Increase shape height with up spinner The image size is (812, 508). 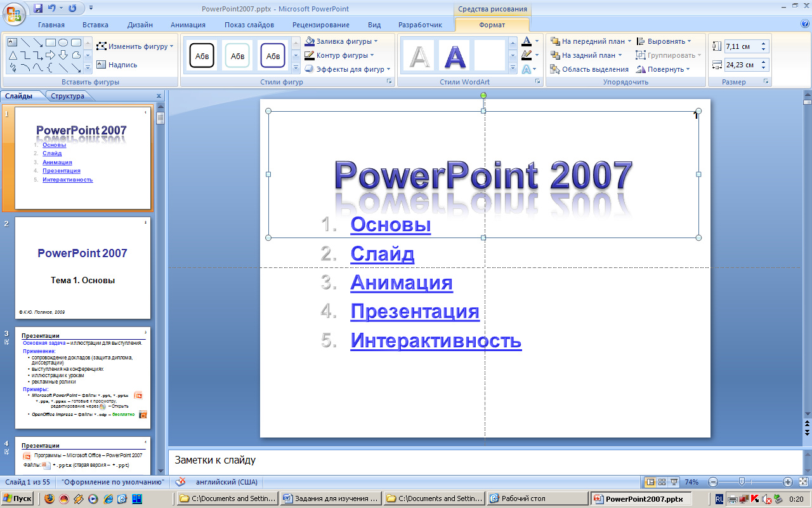[x=764, y=44]
